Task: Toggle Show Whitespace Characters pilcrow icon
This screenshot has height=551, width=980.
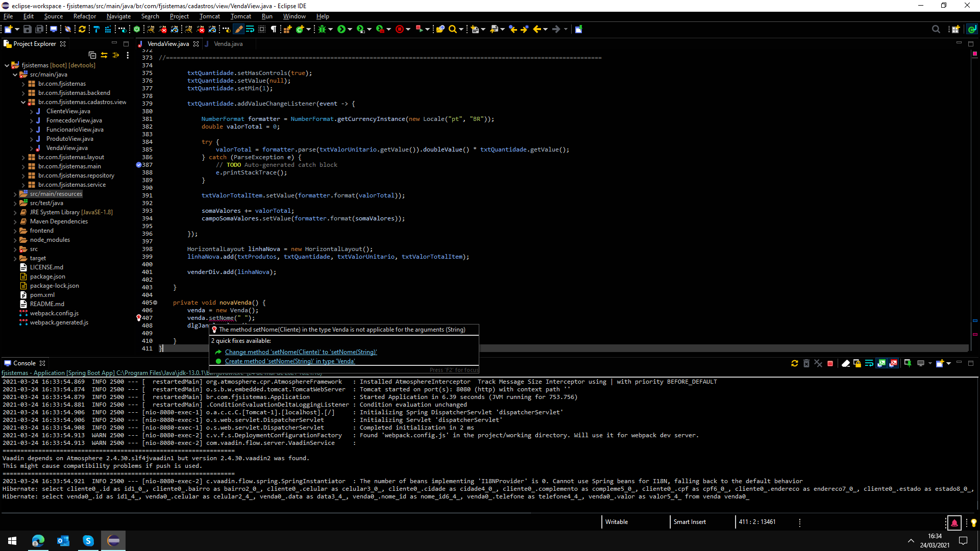Action: 274,29
